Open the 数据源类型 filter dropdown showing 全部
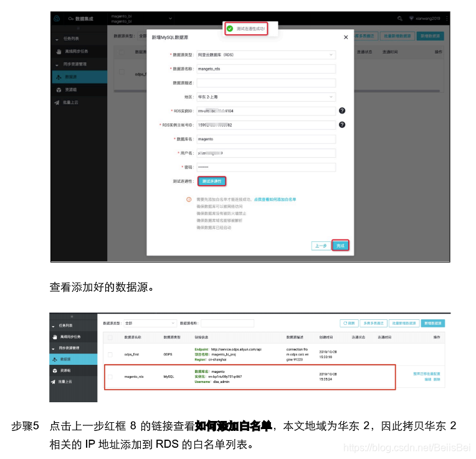The height and width of the screenshot is (459, 476). click(150, 323)
